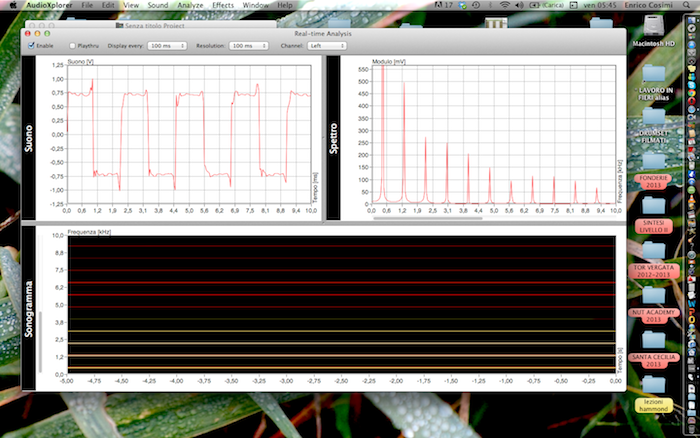Click the Wi-Fi status icon
700x438 pixels.
(504, 5)
